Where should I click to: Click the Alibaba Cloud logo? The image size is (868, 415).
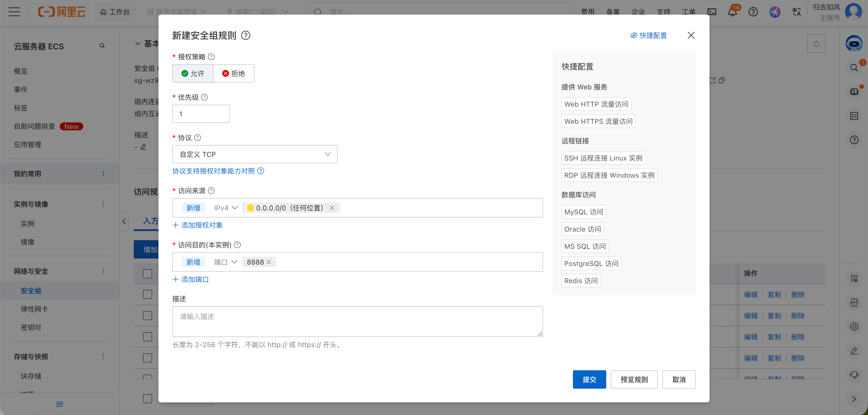click(x=62, y=12)
